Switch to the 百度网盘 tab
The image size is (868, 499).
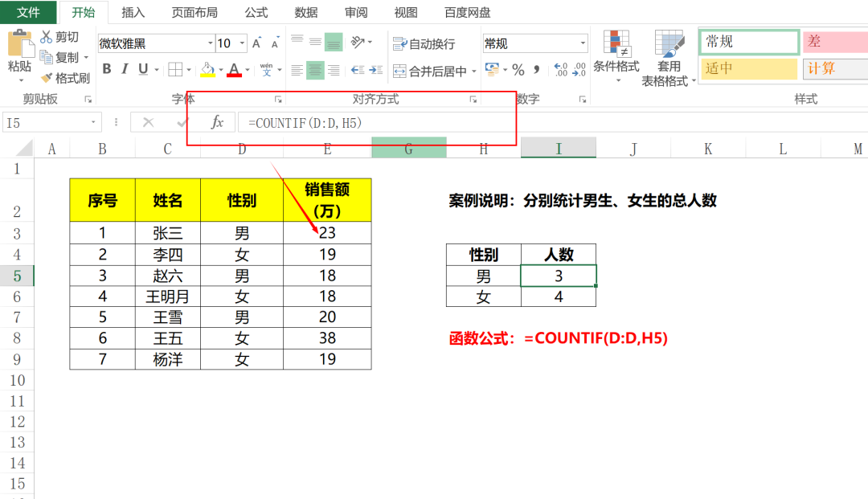(x=467, y=12)
